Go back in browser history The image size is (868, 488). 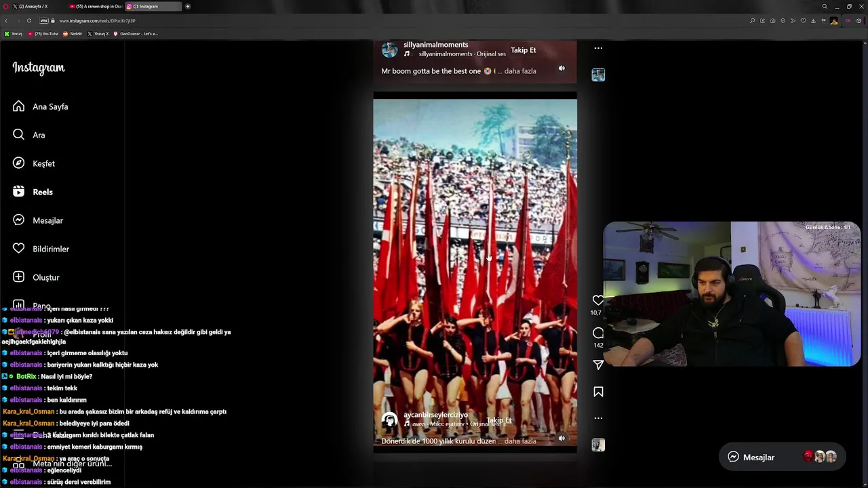(6, 21)
